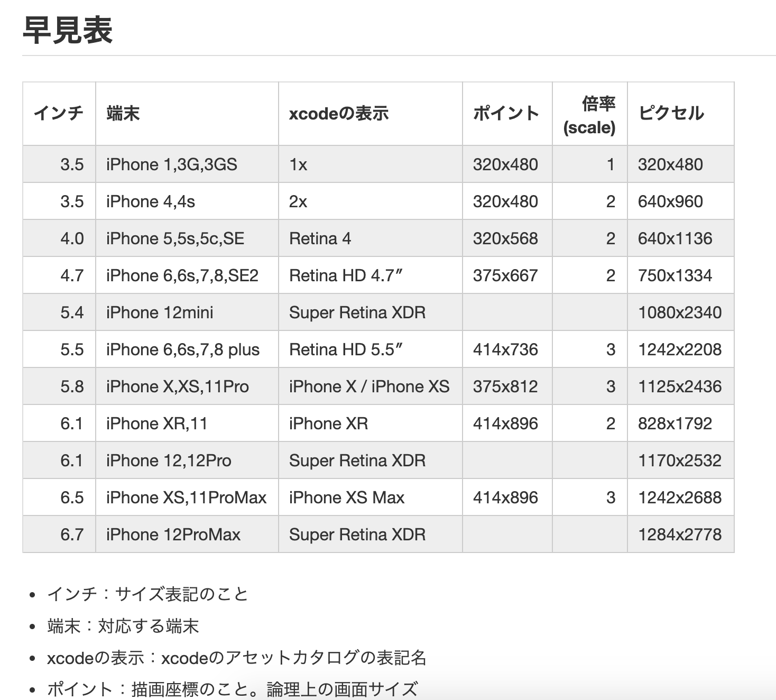Click the 6.7 inch cell
776x700 pixels.
pyautogui.click(x=59, y=535)
